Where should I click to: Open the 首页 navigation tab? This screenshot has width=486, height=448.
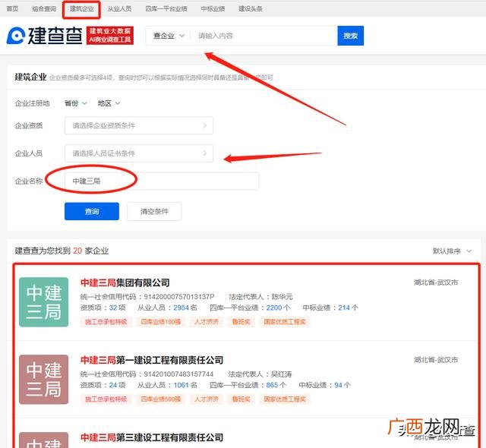(x=12, y=8)
